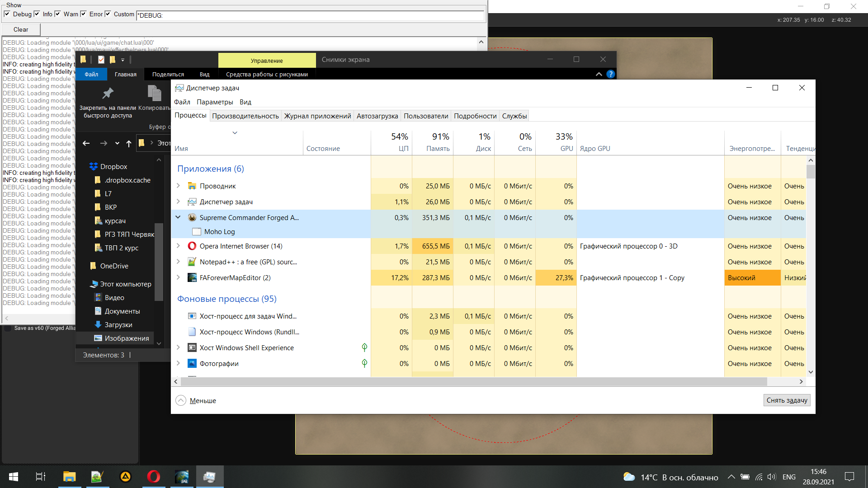Click the Снять задачу button

[787, 400]
